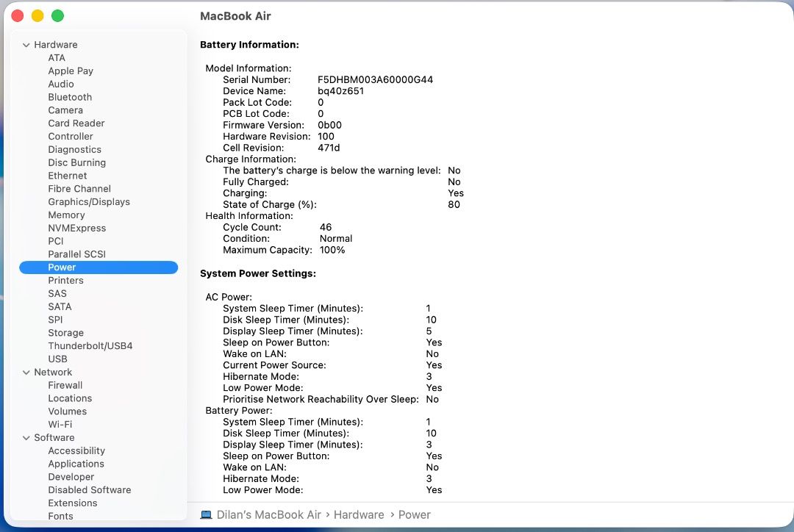This screenshot has width=794, height=532.
Task: Click the Battery Information heading
Action: 250,45
